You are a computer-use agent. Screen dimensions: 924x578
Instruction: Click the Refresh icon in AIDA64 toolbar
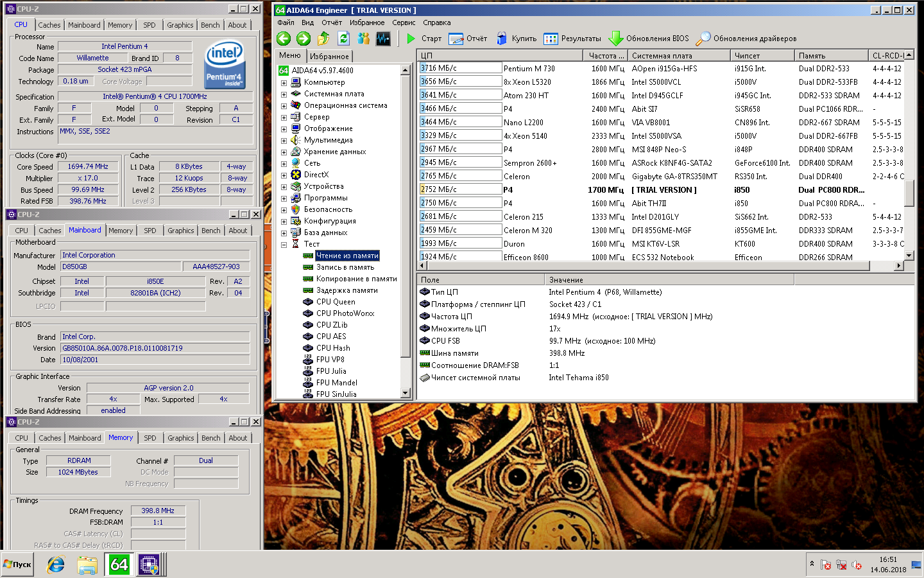pos(343,39)
